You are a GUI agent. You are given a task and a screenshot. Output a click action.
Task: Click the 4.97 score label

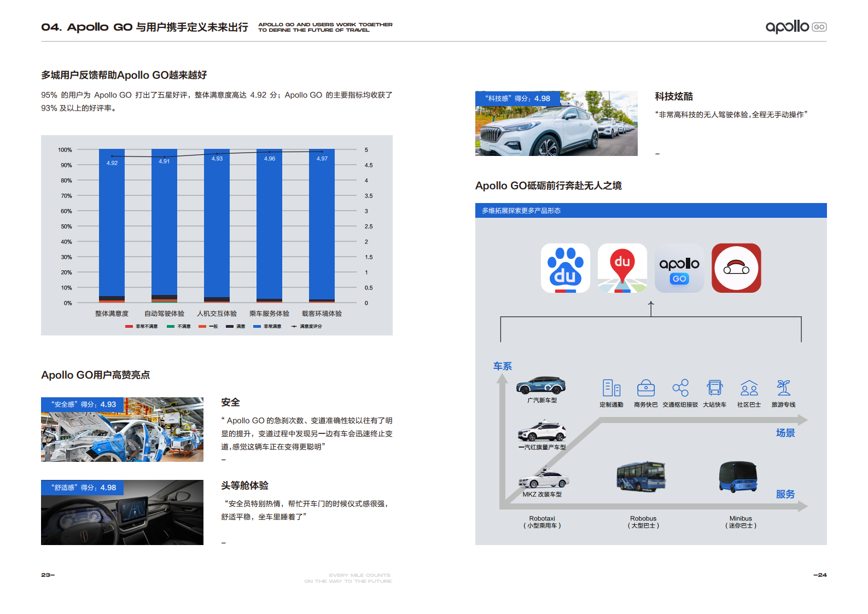(x=322, y=159)
